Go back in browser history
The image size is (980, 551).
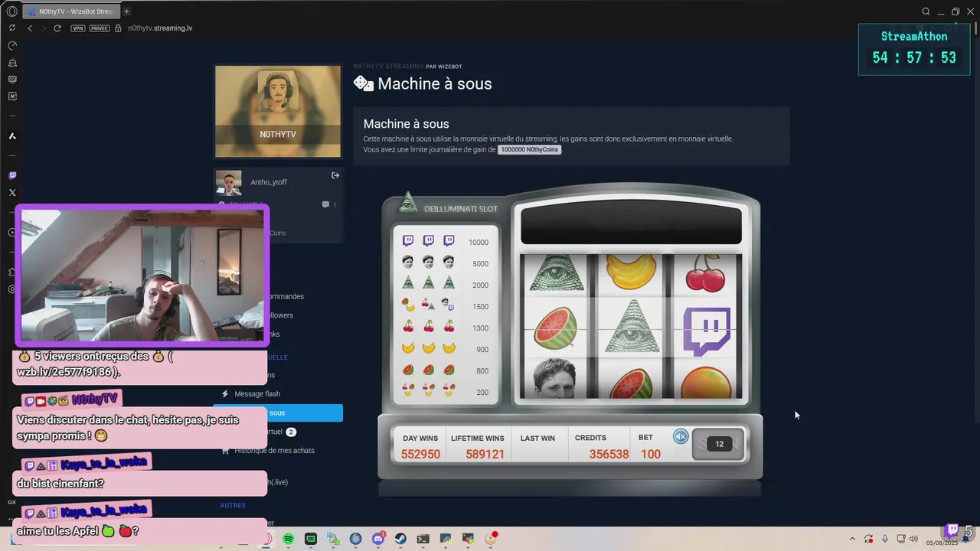click(30, 28)
